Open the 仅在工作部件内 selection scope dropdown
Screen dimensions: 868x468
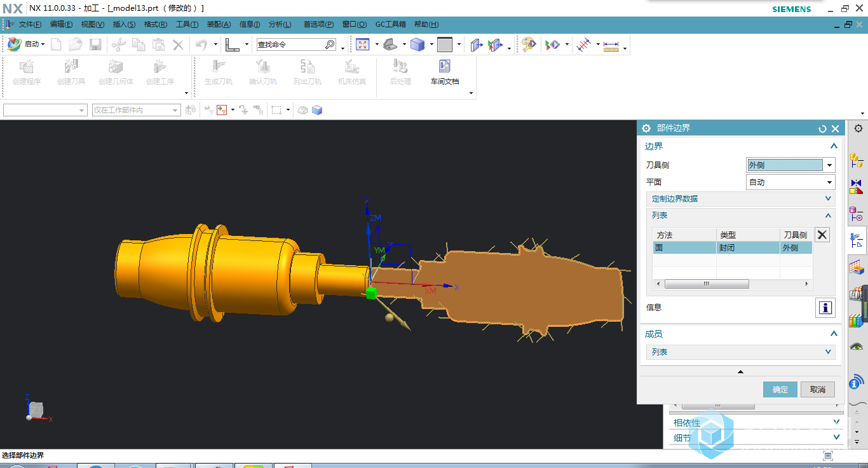[137, 110]
